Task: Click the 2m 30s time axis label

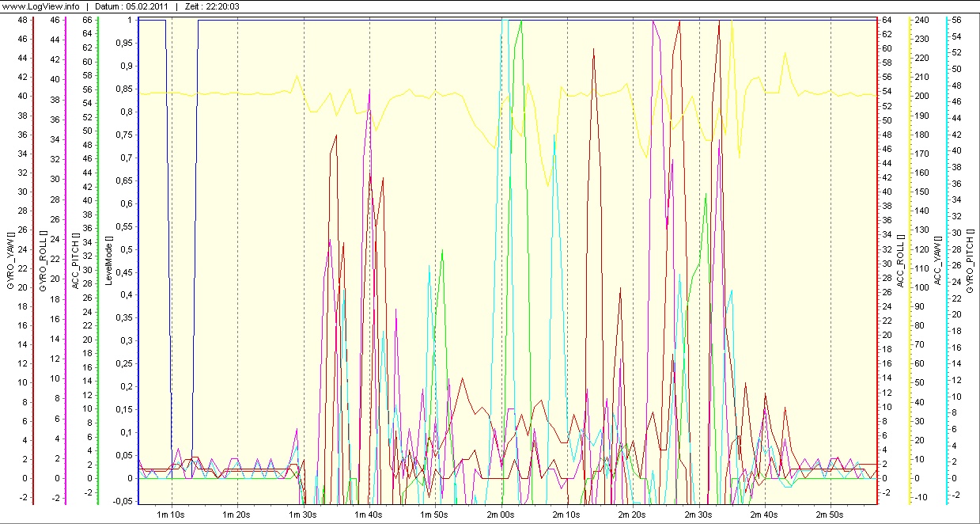Action: click(698, 515)
